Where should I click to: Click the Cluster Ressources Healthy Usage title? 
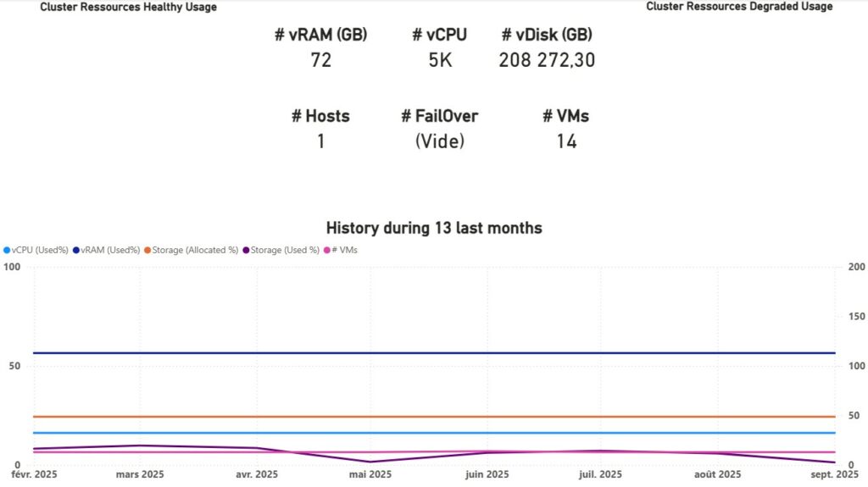(128, 7)
